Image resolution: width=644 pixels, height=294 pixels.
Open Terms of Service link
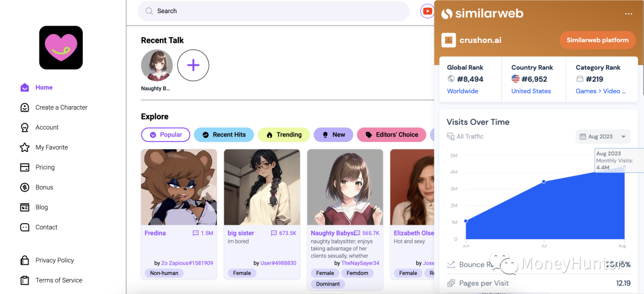pyautogui.click(x=58, y=280)
